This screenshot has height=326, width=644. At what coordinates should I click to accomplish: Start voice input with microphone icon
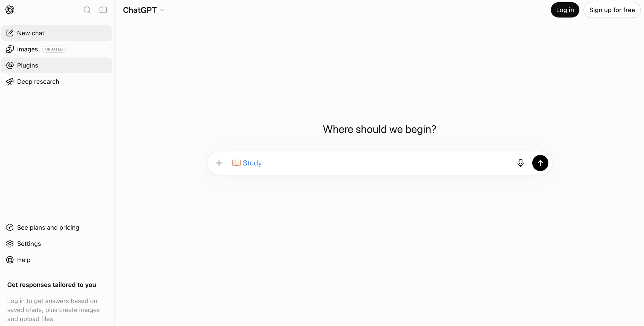pyautogui.click(x=520, y=163)
